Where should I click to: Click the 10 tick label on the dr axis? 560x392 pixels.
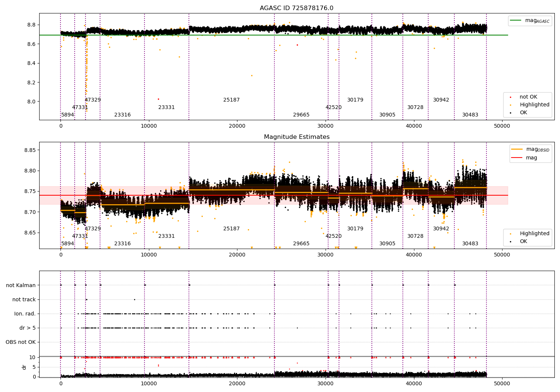pos(32,358)
